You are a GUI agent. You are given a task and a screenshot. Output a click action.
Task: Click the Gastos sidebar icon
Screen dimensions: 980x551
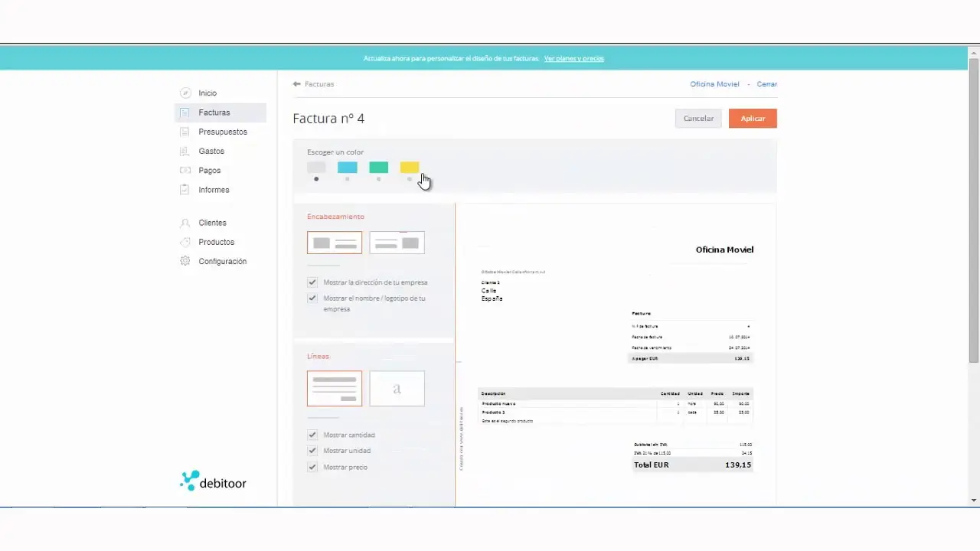coord(185,152)
